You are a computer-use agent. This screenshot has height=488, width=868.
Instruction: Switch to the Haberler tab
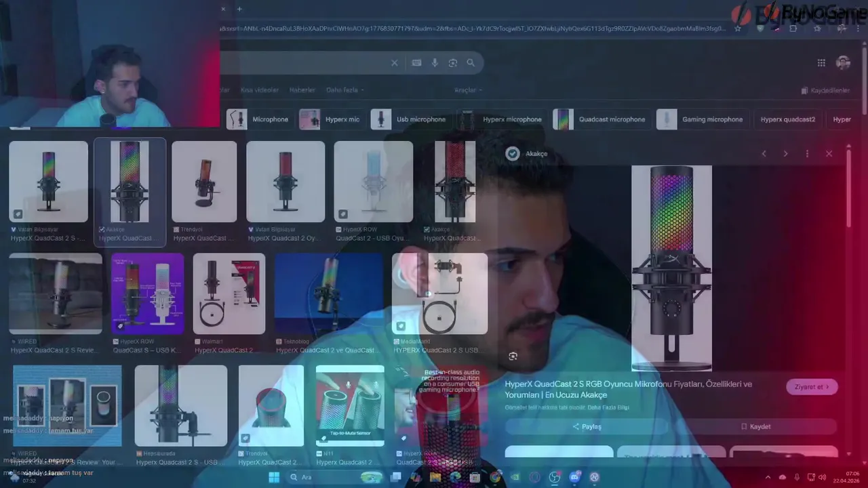tap(302, 90)
